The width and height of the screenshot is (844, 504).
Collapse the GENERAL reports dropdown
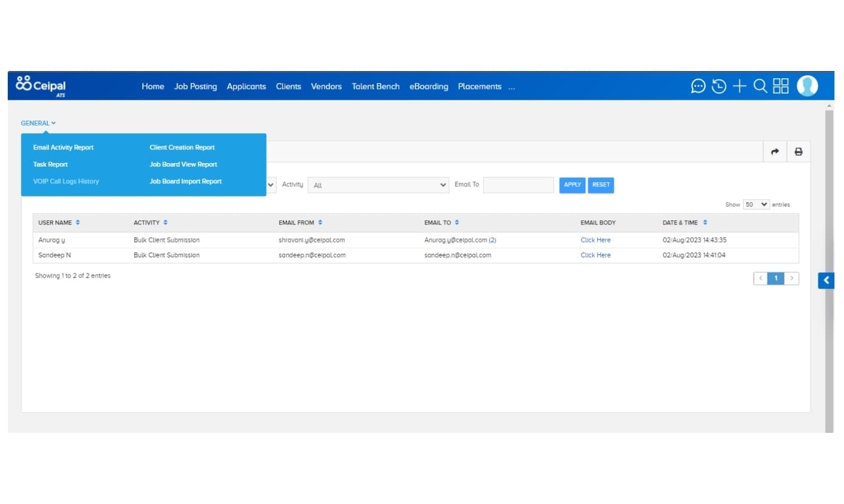pos(38,123)
